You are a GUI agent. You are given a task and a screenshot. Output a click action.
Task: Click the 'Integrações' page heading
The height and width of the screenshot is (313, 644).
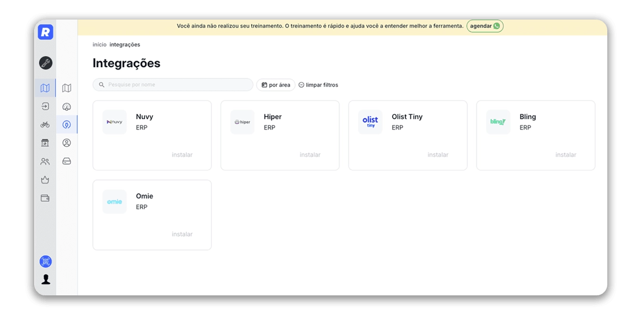coord(126,63)
